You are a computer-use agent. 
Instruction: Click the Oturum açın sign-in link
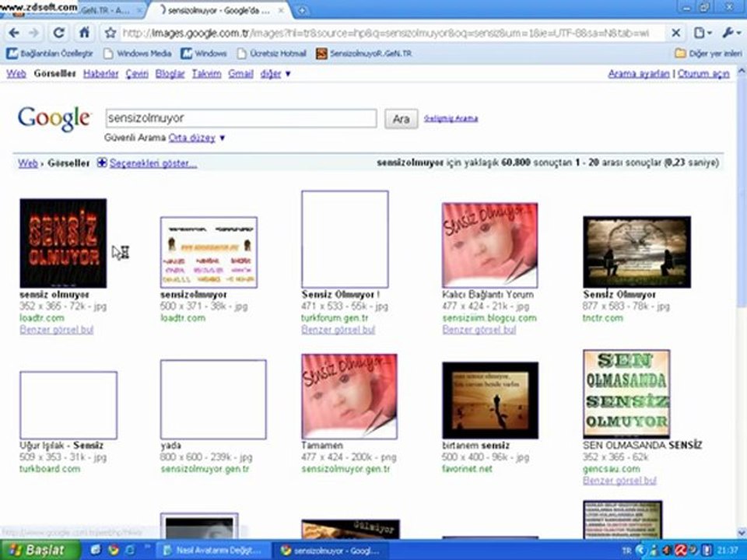pos(703,74)
